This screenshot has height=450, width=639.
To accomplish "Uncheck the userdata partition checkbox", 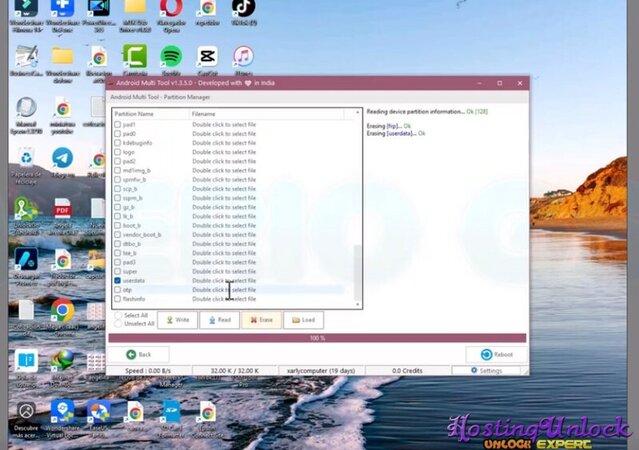I will (x=118, y=281).
